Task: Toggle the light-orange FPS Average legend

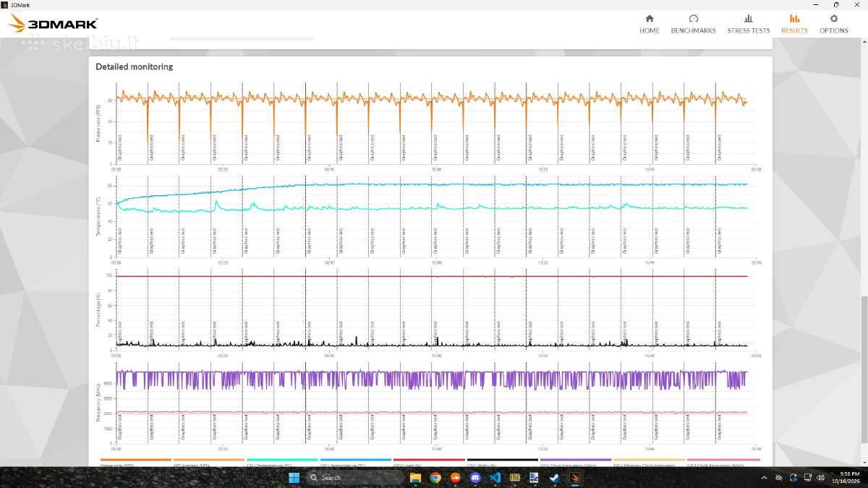Action: [209, 463]
